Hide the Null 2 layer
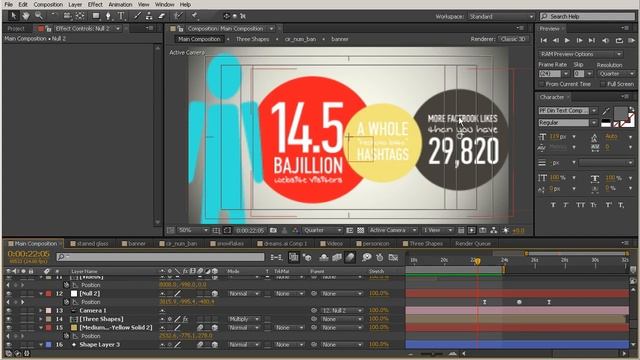Screen dimensions: 640x360 tap(9, 293)
